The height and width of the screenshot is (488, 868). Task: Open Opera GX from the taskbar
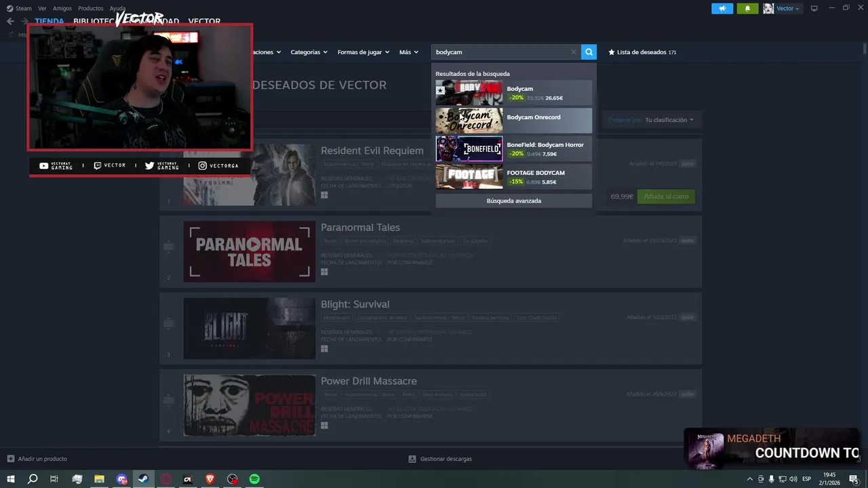point(166,479)
